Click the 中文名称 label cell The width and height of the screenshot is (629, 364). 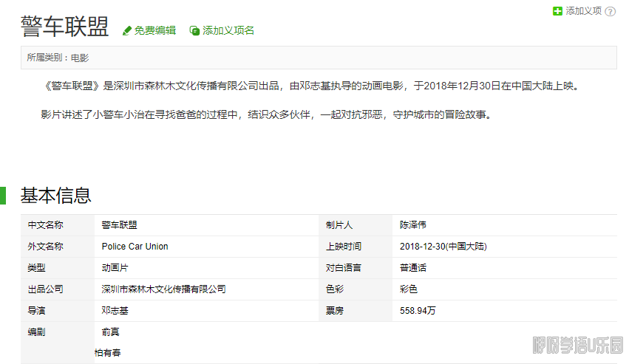click(x=58, y=225)
